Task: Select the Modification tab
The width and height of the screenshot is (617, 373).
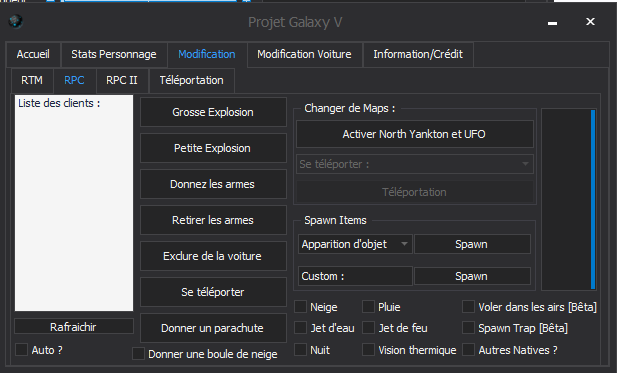Action: click(x=207, y=54)
